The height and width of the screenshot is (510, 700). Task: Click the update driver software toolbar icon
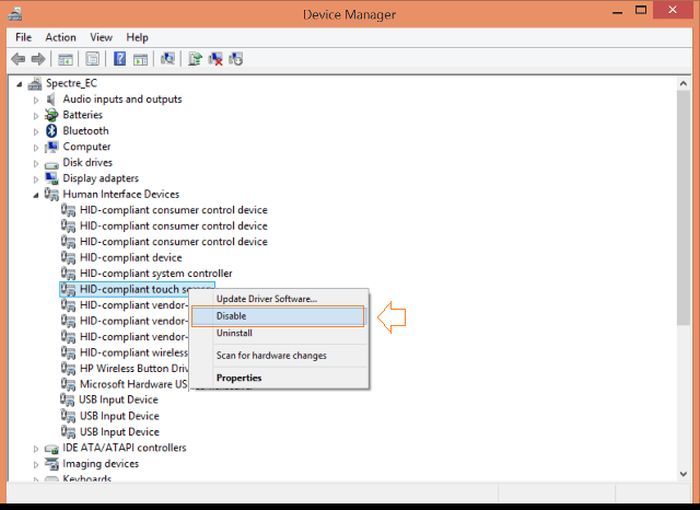(x=195, y=59)
